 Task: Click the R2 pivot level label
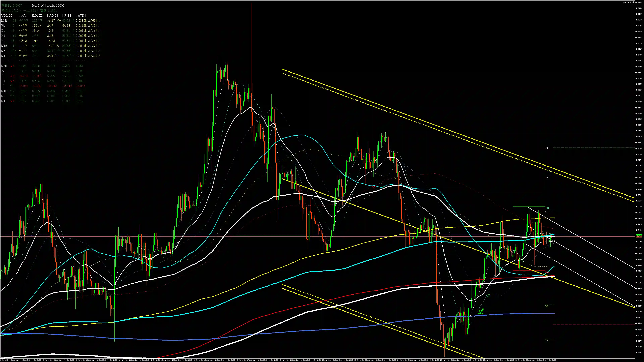tap(546, 178)
